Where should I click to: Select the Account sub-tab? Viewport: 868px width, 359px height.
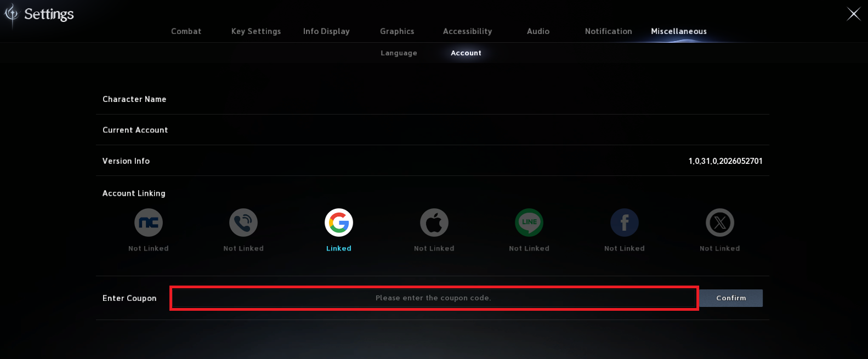[466, 53]
